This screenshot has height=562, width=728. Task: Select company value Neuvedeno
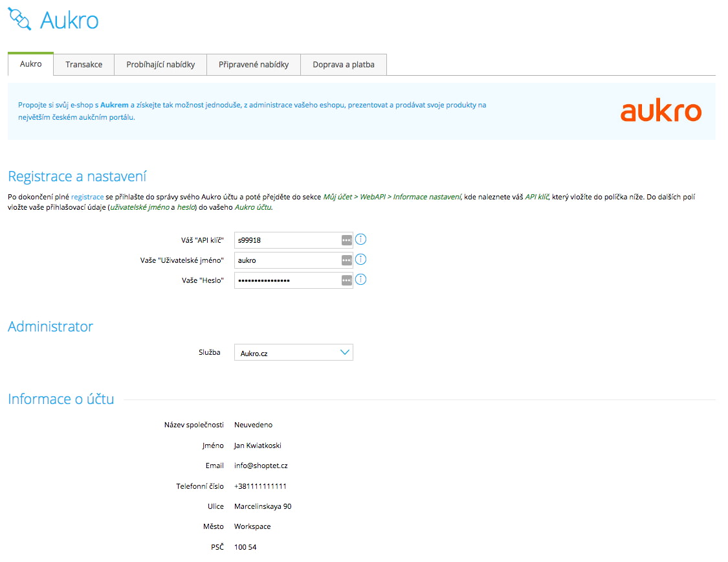point(254,425)
